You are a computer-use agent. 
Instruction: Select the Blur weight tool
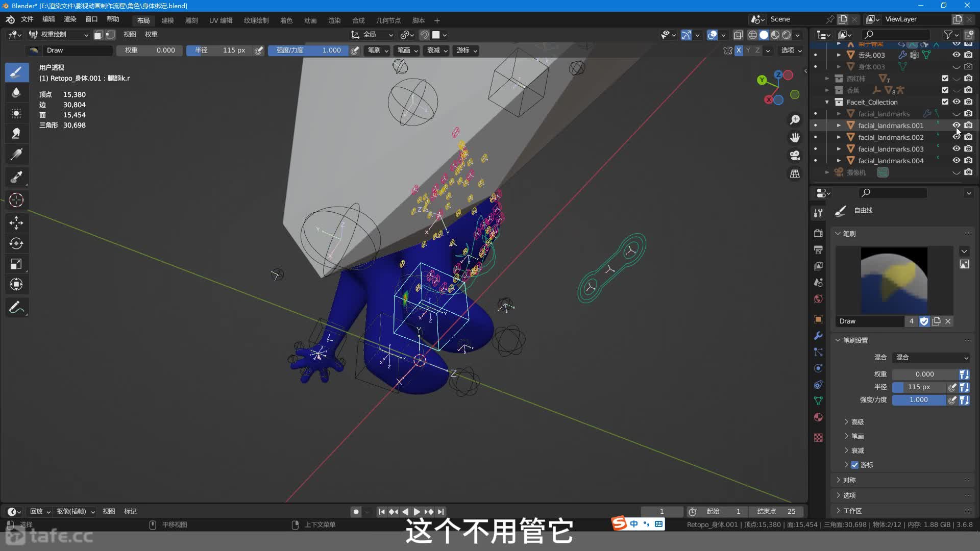pos(16,92)
